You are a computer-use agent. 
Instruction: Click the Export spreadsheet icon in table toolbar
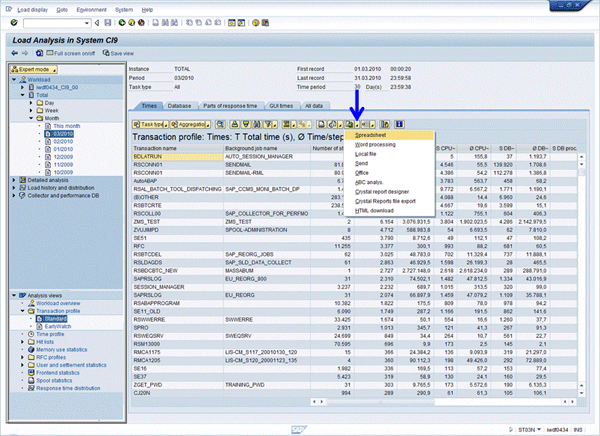(349, 124)
